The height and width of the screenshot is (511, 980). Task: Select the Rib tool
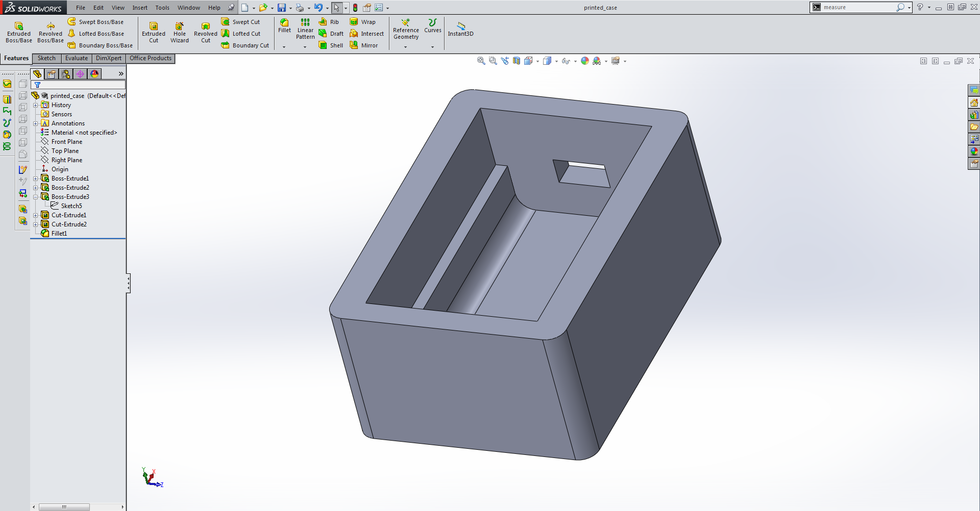pyautogui.click(x=329, y=22)
